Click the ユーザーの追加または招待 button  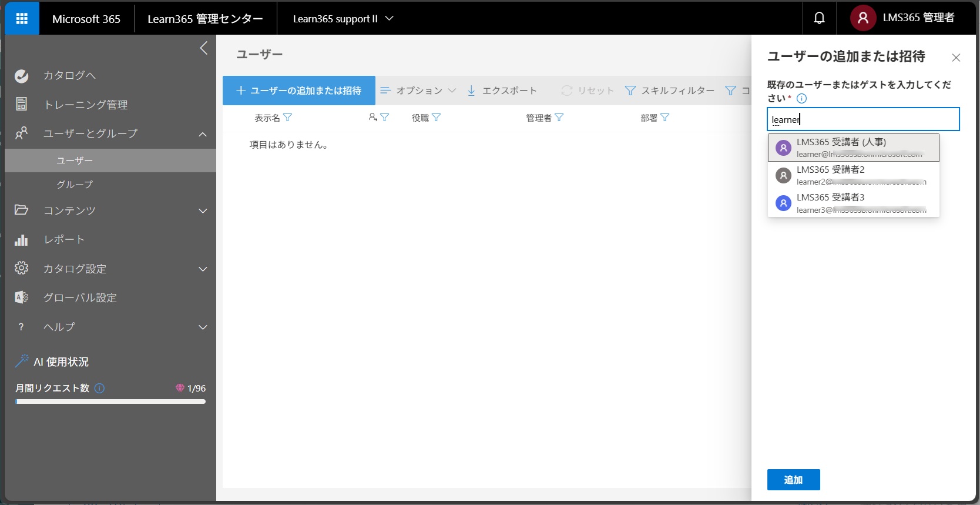pyautogui.click(x=299, y=91)
